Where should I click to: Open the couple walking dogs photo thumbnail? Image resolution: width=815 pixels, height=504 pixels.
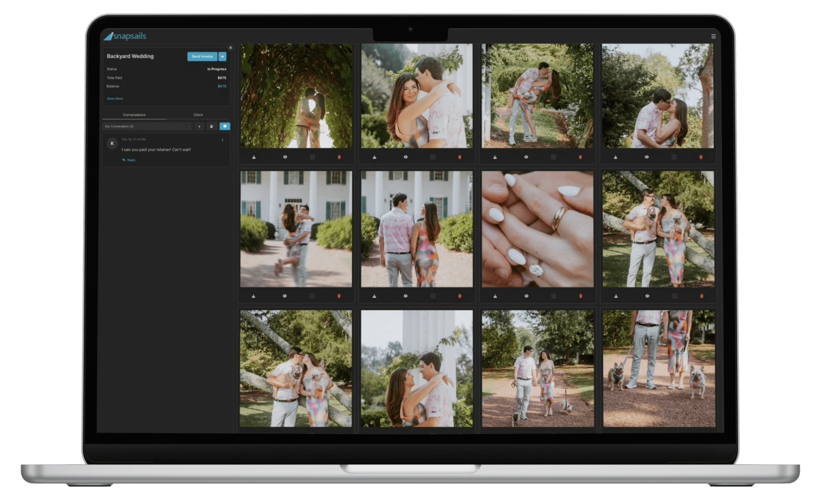tap(537, 368)
